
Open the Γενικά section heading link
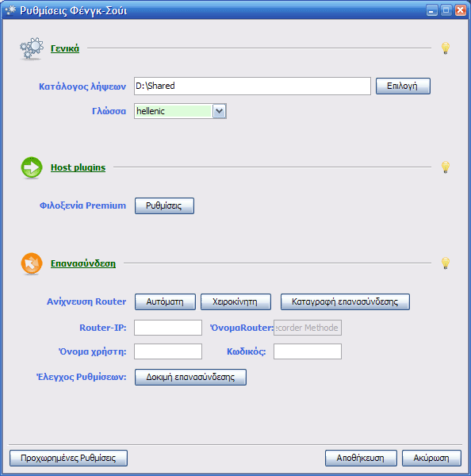65,48
